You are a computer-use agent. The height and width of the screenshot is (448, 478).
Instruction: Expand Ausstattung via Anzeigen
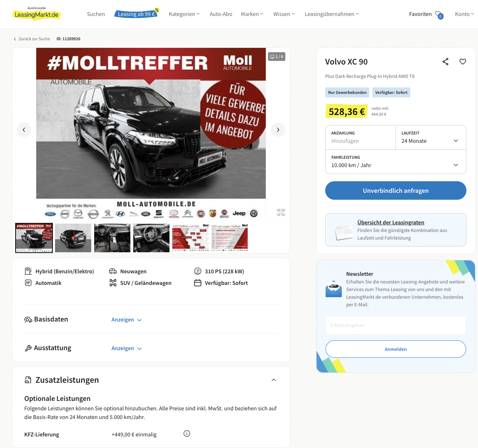126,348
